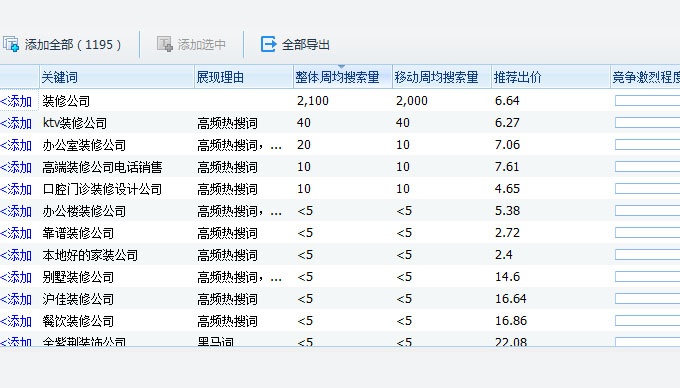680x388 pixels.
Task: Select keyword text 餐饮装修公司
Action: [x=78, y=322]
